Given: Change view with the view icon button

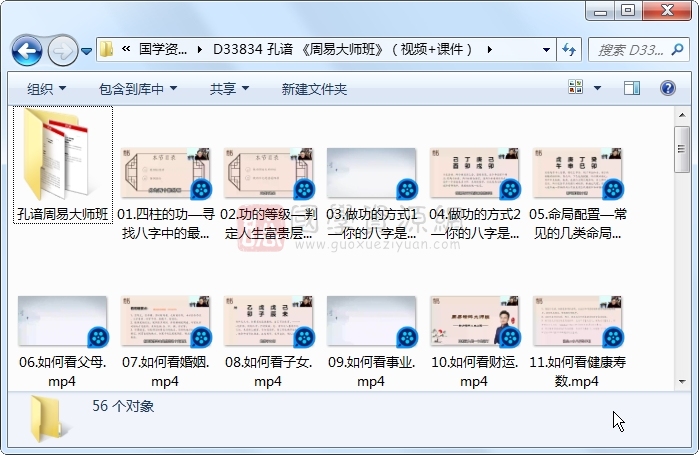Looking at the screenshot, I should coord(576,87).
